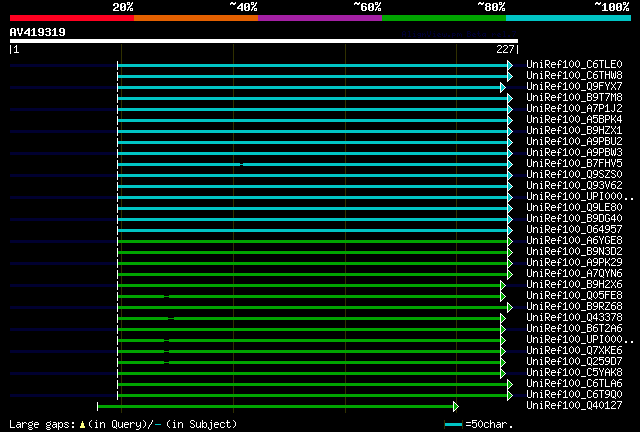Image resolution: width=640 pixels, height=432 pixels.
Task: Click the purple ~60% legend segment
Action: [320, 18]
